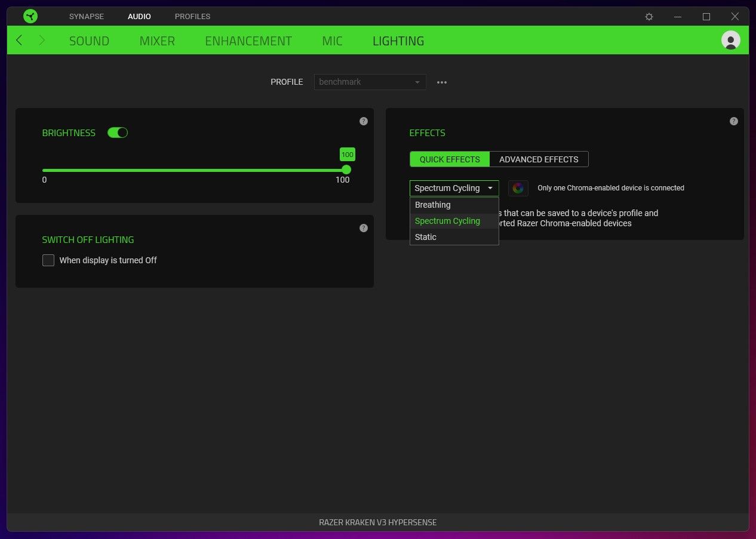Select the QUICK EFFECTS button

click(450, 159)
